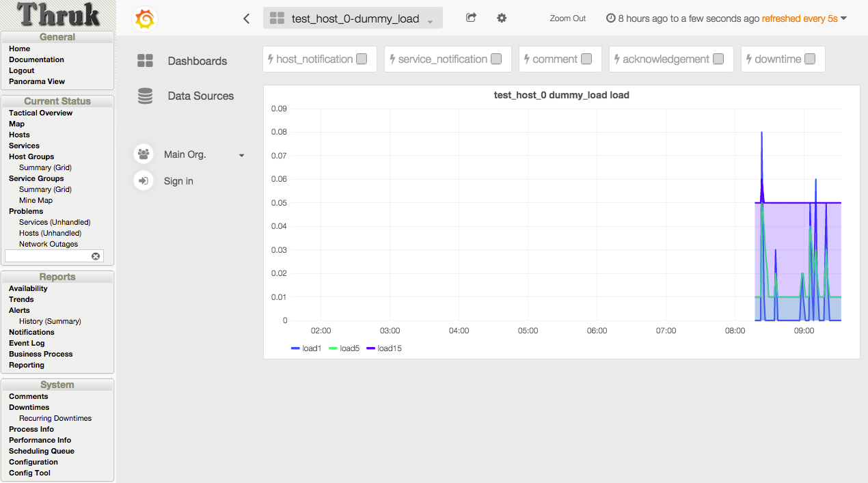The height and width of the screenshot is (483, 868).
Task: Enable the acknowledgement annotation checkbox
Action: click(718, 59)
